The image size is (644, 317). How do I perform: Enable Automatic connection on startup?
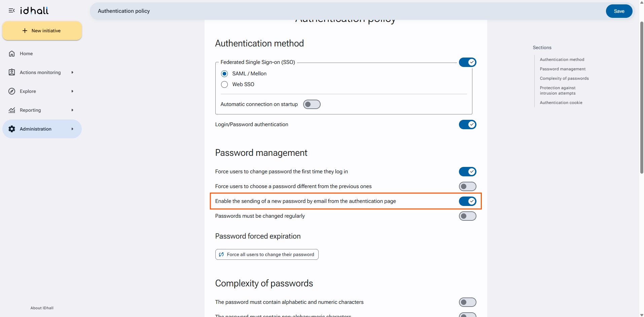(312, 104)
